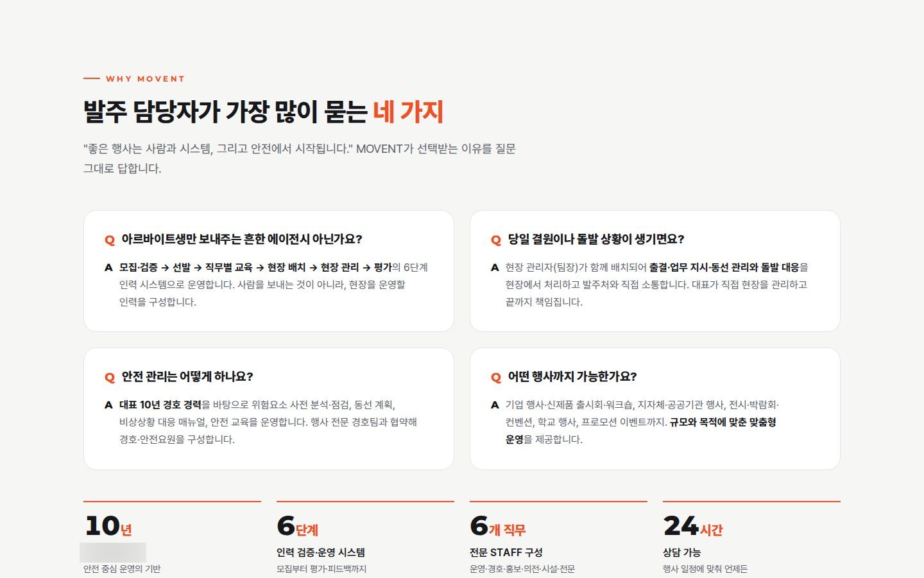Click the answer beginning "모집·검증 → 선발"
Viewport: 924px width, 578px height.
tap(273, 285)
